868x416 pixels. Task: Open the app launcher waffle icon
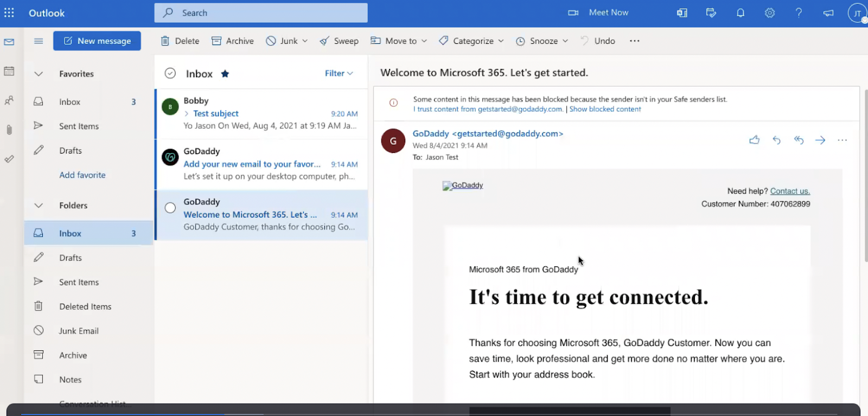click(x=9, y=13)
